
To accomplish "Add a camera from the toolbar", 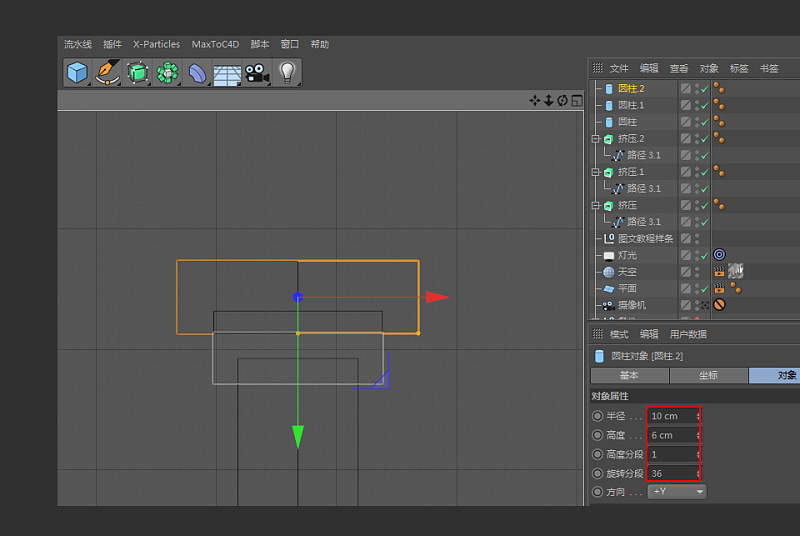I will pyautogui.click(x=257, y=72).
